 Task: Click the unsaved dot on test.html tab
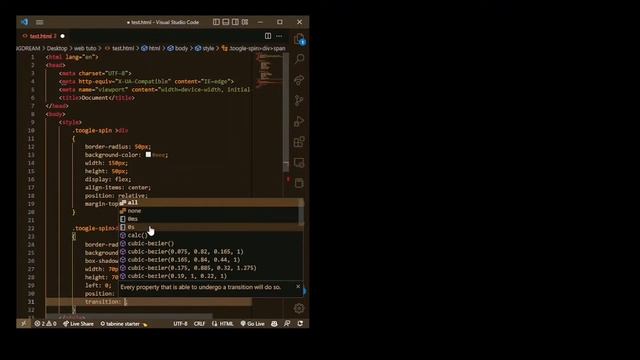click(62, 36)
